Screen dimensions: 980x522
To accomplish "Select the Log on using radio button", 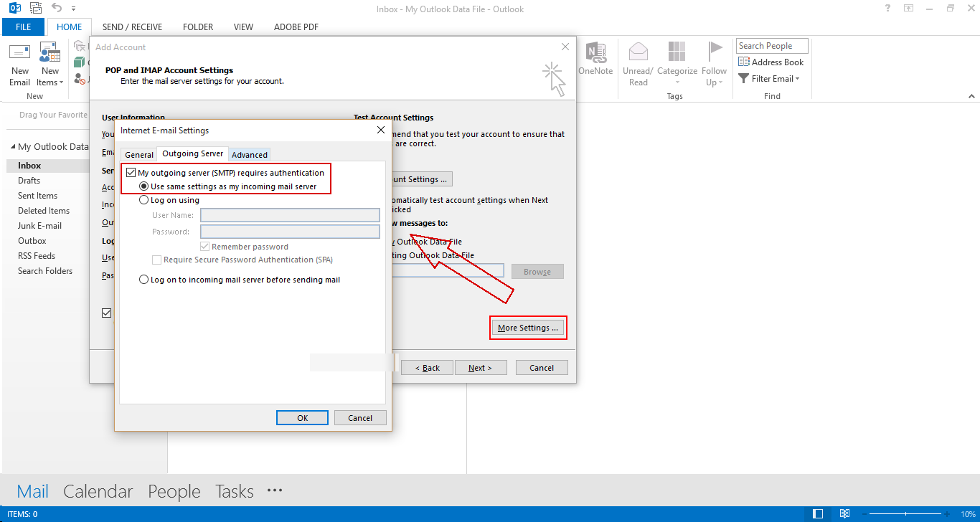I will (x=144, y=201).
